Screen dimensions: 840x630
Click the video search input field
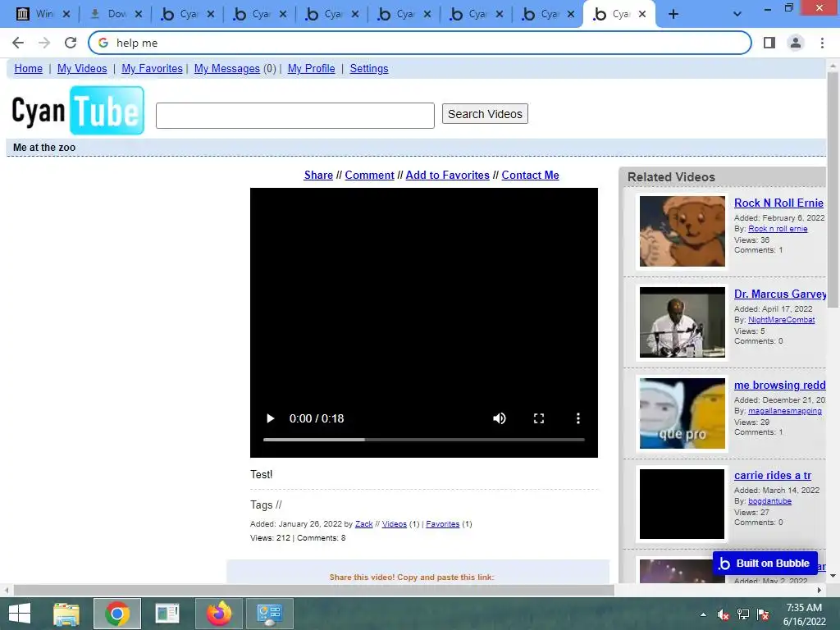(x=295, y=115)
